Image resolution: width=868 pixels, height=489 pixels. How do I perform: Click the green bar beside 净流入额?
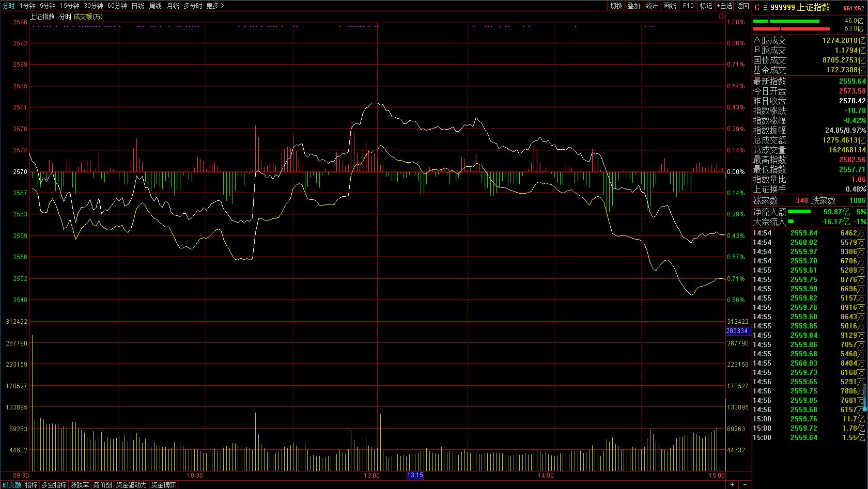click(x=799, y=211)
